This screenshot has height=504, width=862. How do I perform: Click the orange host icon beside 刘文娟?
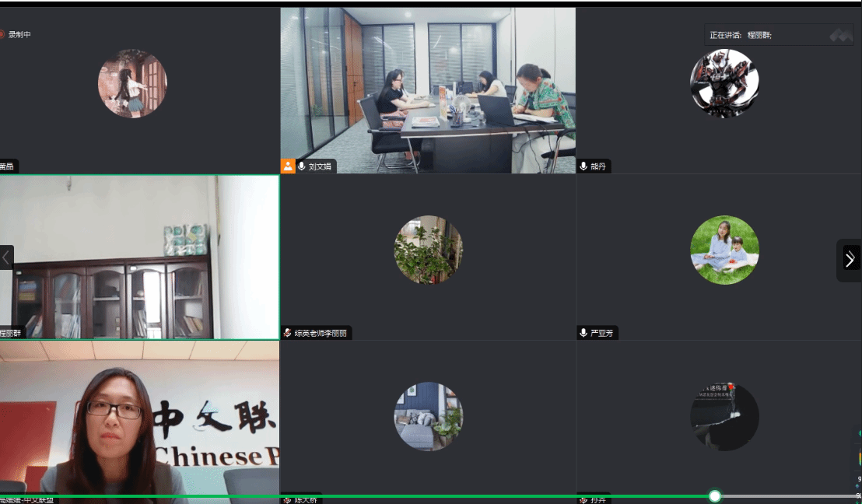tap(288, 166)
